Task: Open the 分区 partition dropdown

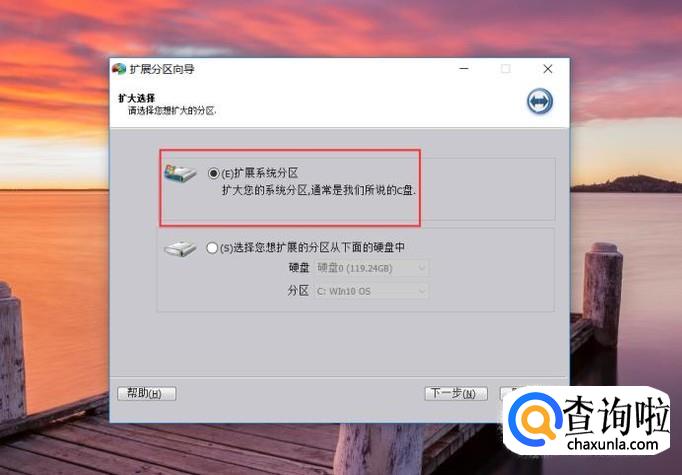Action: (x=371, y=291)
